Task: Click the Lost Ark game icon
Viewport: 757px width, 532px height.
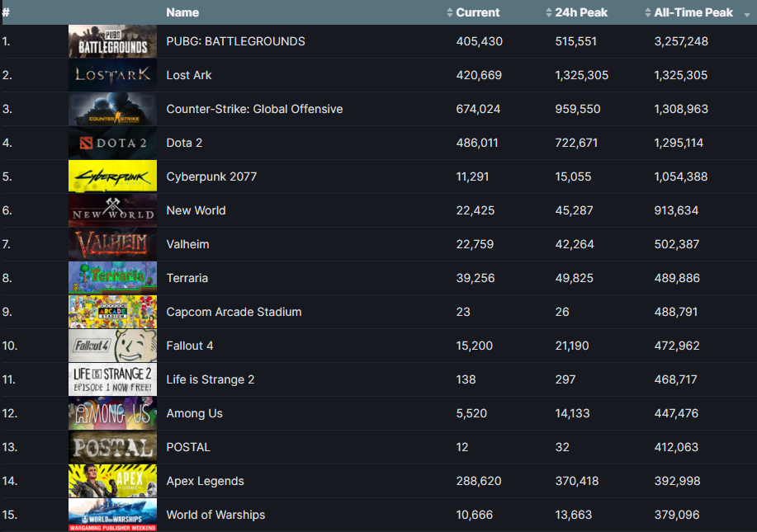Action: pos(112,75)
